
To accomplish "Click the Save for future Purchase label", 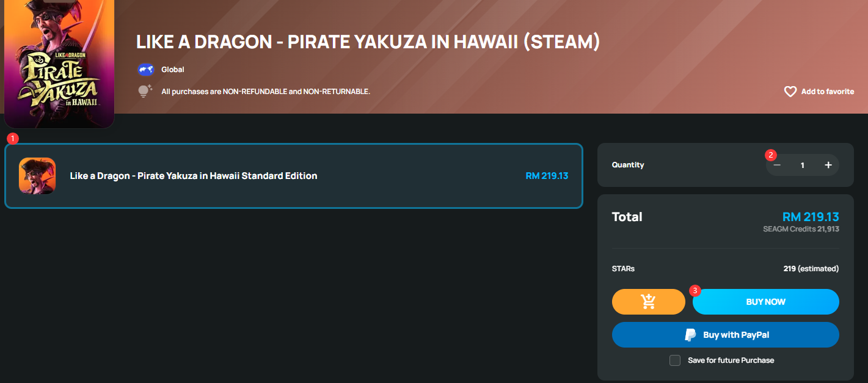I will [x=731, y=360].
